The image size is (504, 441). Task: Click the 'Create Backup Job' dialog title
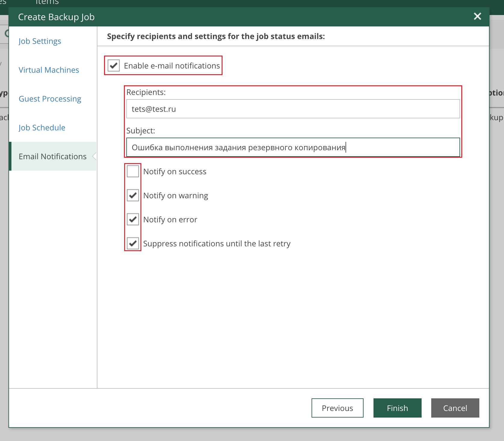pyautogui.click(x=56, y=17)
